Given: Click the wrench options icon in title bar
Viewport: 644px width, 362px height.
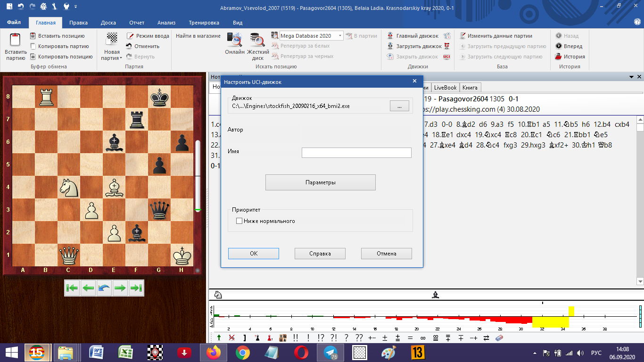Looking at the screenshot, I should click(54, 7).
